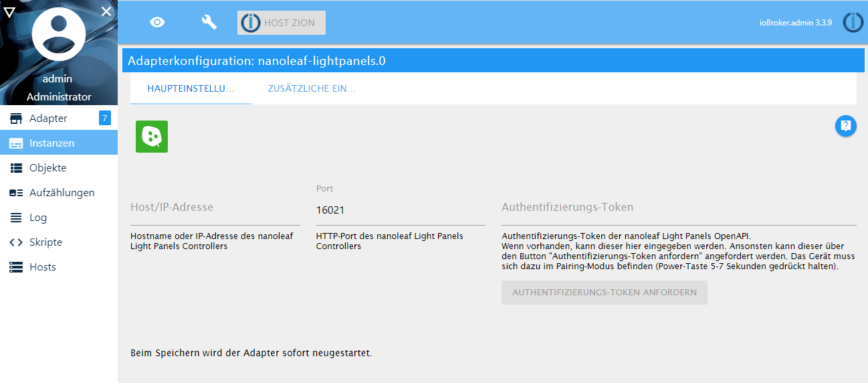This screenshot has height=383, width=868.
Task: Go to the Skripte menu entry
Action: coord(59,242)
